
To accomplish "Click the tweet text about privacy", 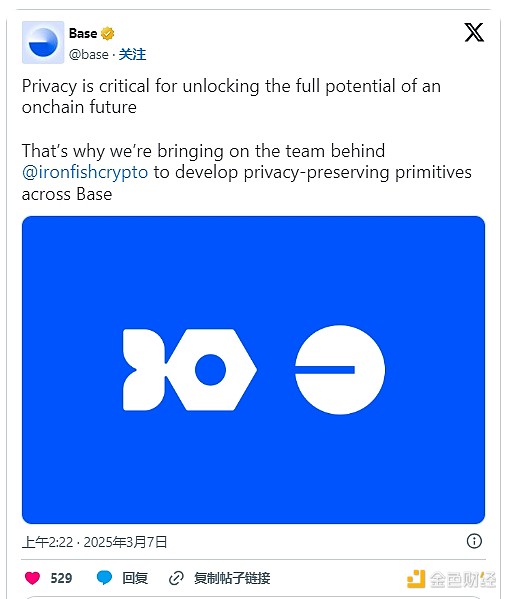I will 247,140.
